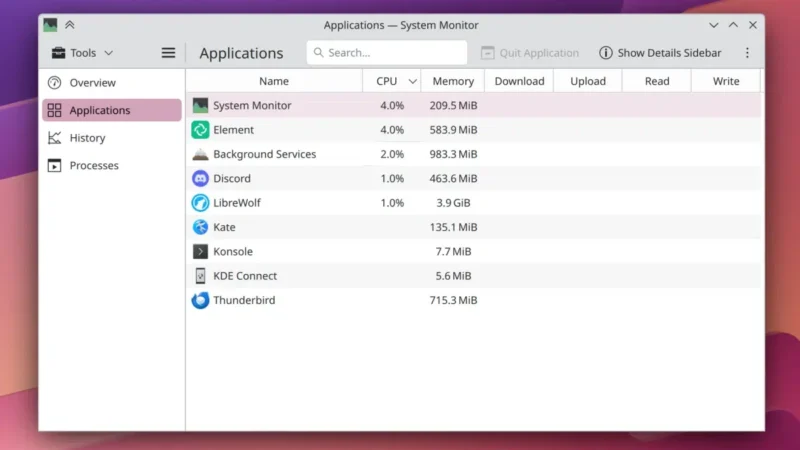Screen dimensions: 800x450
Task: Select the Background Services row name
Action: point(264,154)
